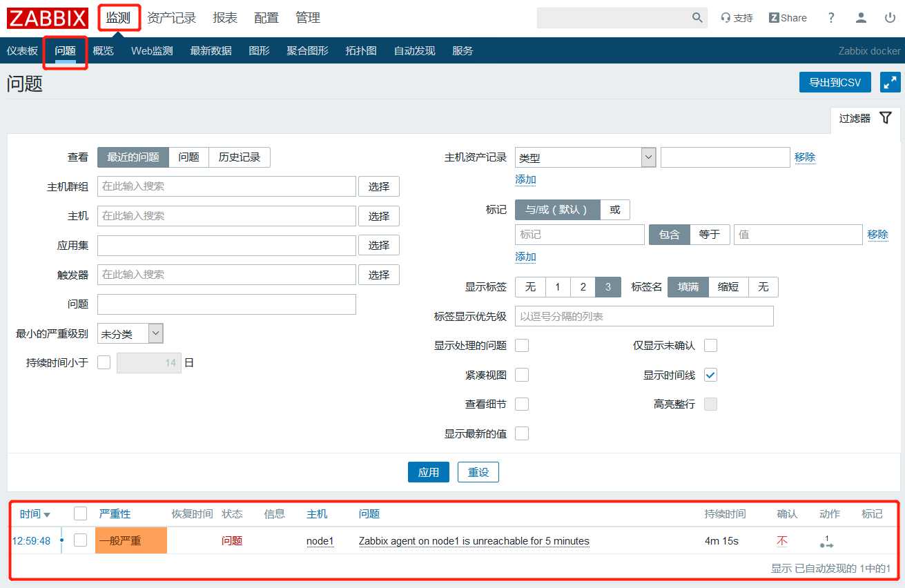
Task: Select 最近的问题 view option
Action: tap(133, 157)
